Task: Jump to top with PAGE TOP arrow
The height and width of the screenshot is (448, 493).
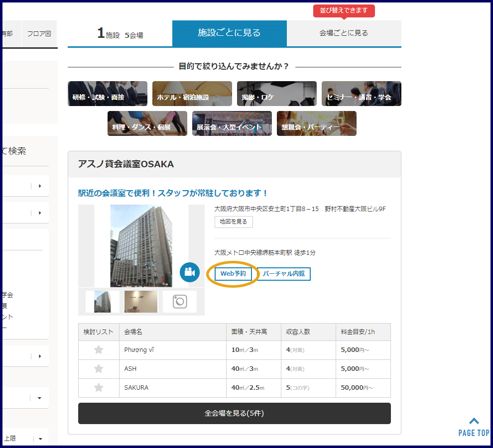Action: click(x=474, y=427)
